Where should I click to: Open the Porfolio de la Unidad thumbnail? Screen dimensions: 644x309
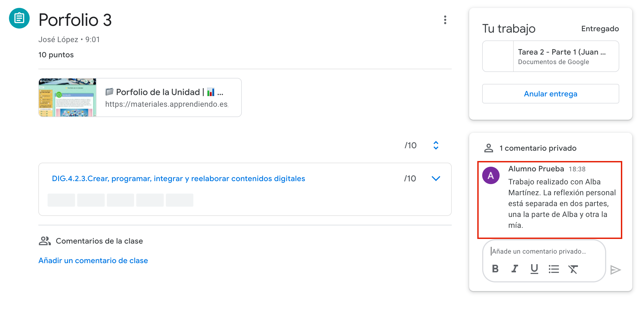67,97
